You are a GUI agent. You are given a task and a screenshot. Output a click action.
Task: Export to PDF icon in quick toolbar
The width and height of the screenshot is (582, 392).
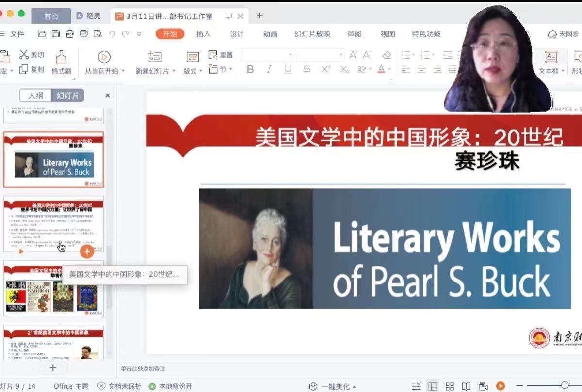69,34
